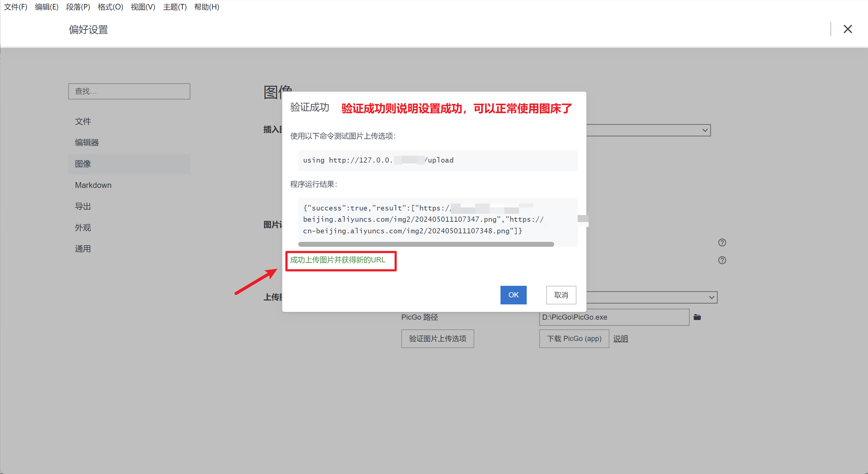Open the 说明 link

620,339
